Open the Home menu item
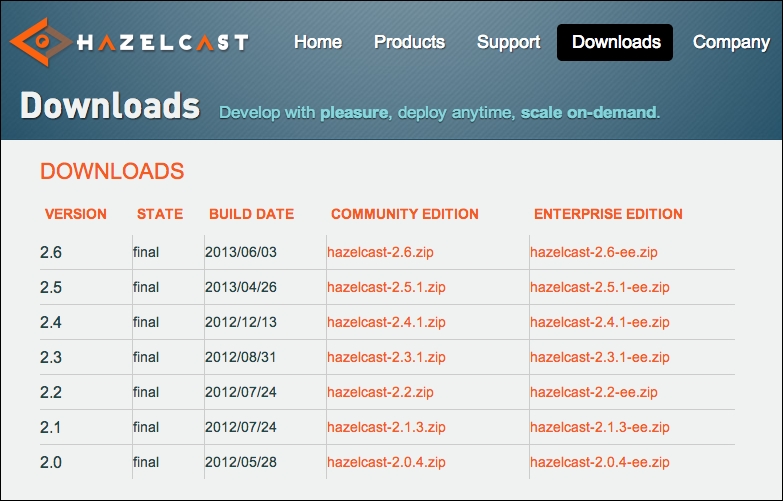This screenshot has height=501, width=783. [x=318, y=42]
